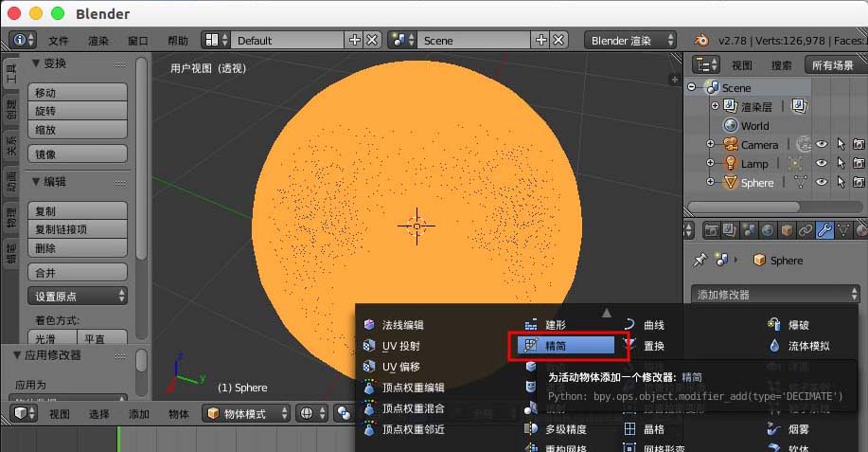The image size is (868, 452).
Task: Click the scene browse icon
Action: 403,41
